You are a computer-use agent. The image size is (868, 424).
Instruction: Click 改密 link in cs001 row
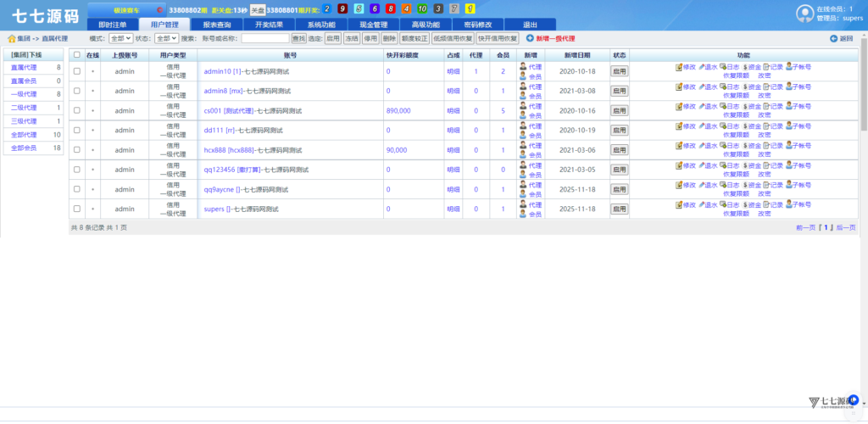coord(765,115)
